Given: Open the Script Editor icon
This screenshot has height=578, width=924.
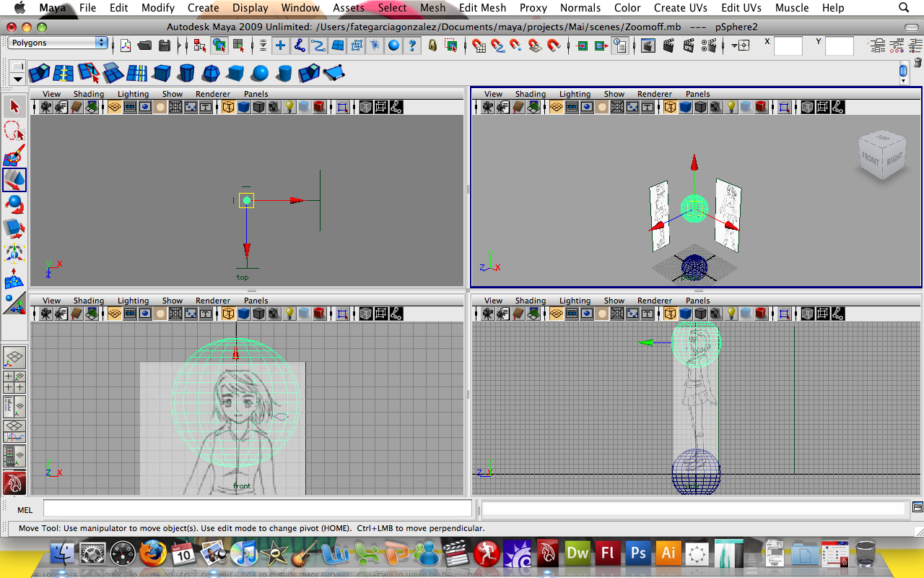Looking at the screenshot, I should (918, 506).
